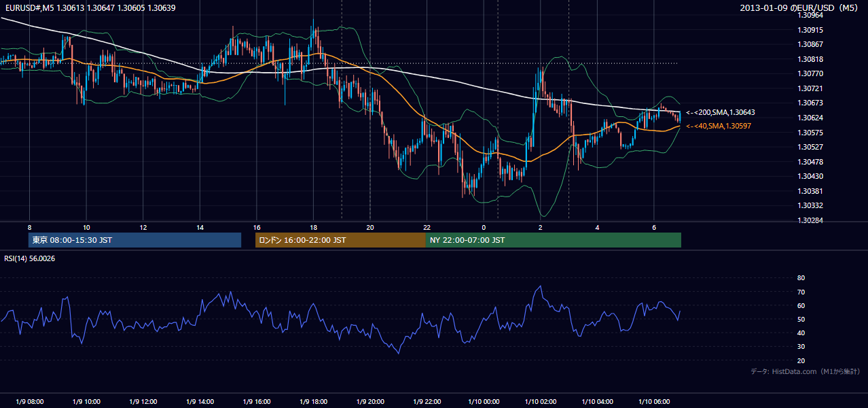The image size is (868, 408).
Task: Click the 1/10 06:00 time label
Action: (x=653, y=402)
